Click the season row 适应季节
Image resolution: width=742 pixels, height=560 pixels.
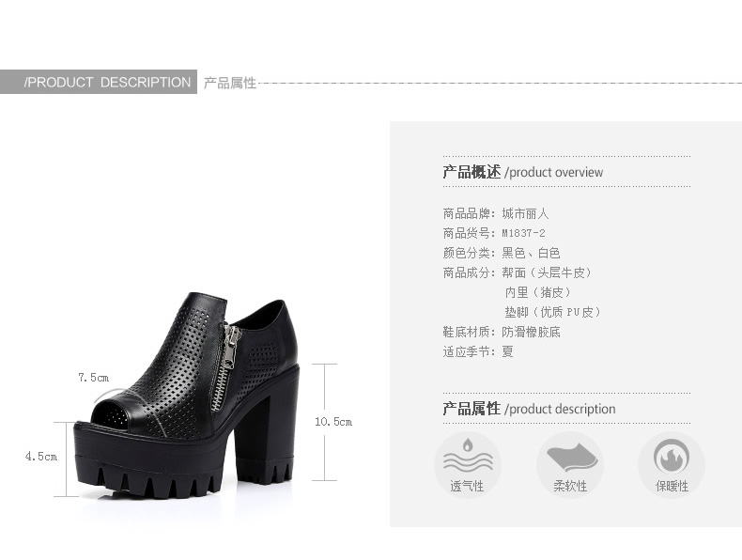pos(478,351)
